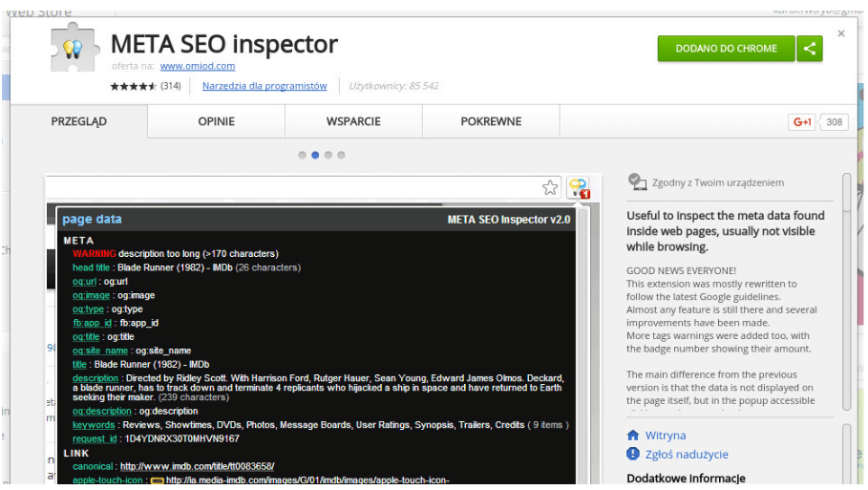Close the extension details dialog

pos(841,33)
